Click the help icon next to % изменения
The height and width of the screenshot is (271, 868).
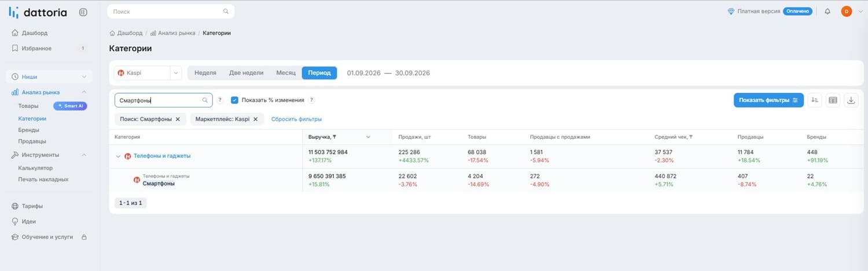pyautogui.click(x=311, y=100)
